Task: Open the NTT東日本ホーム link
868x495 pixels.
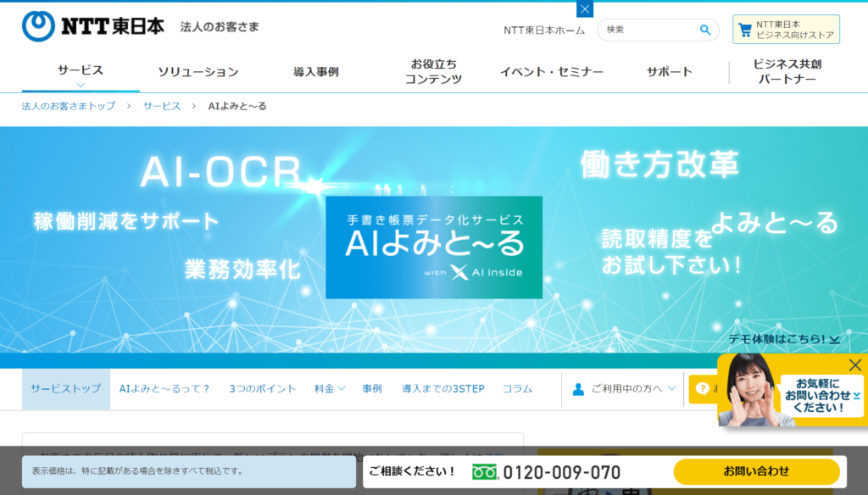Action: coord(543,31)
